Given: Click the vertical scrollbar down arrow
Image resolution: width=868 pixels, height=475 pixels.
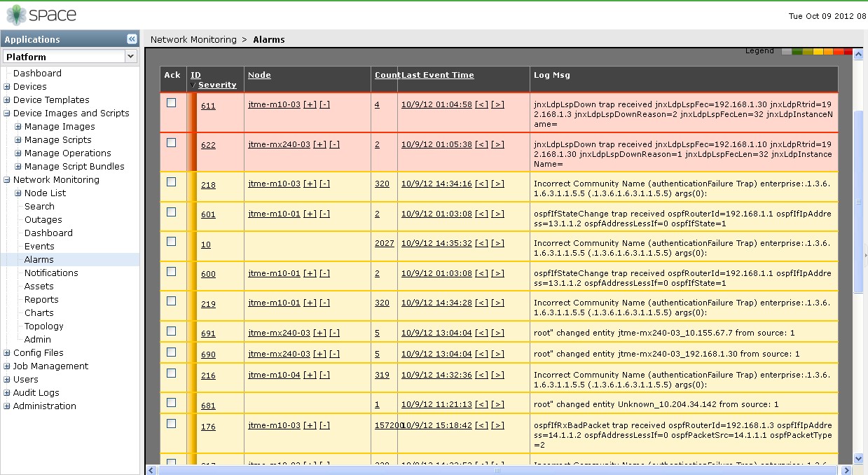Looking at the screenshot, I should coord(860,458).
